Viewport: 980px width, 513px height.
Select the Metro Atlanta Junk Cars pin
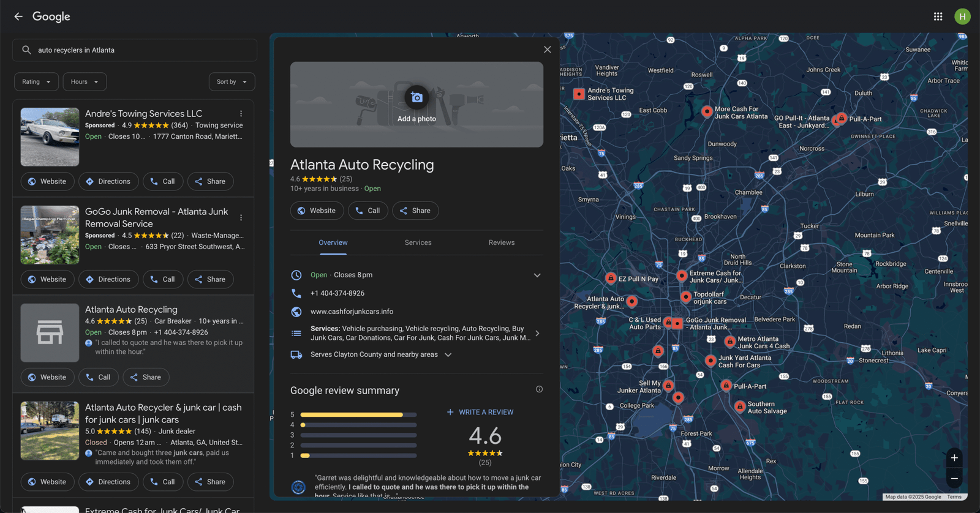pos(730,342)
